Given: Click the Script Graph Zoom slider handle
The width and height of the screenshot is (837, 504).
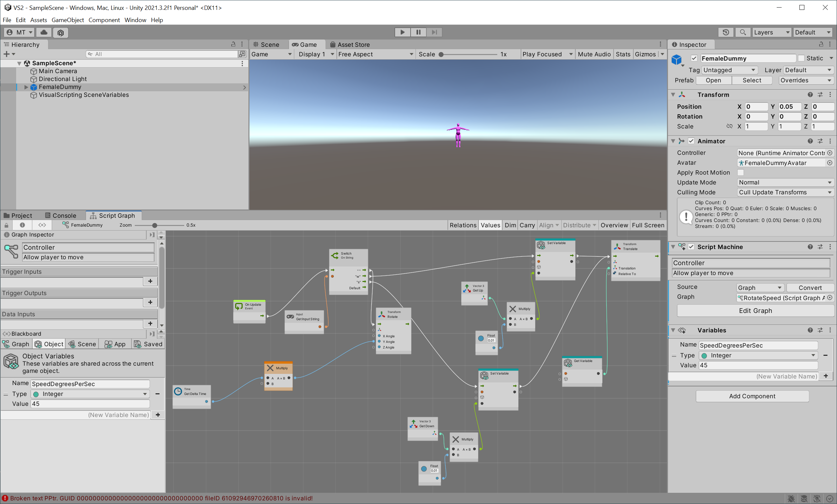Looking at the screenshot, I should tap(155, 225).
